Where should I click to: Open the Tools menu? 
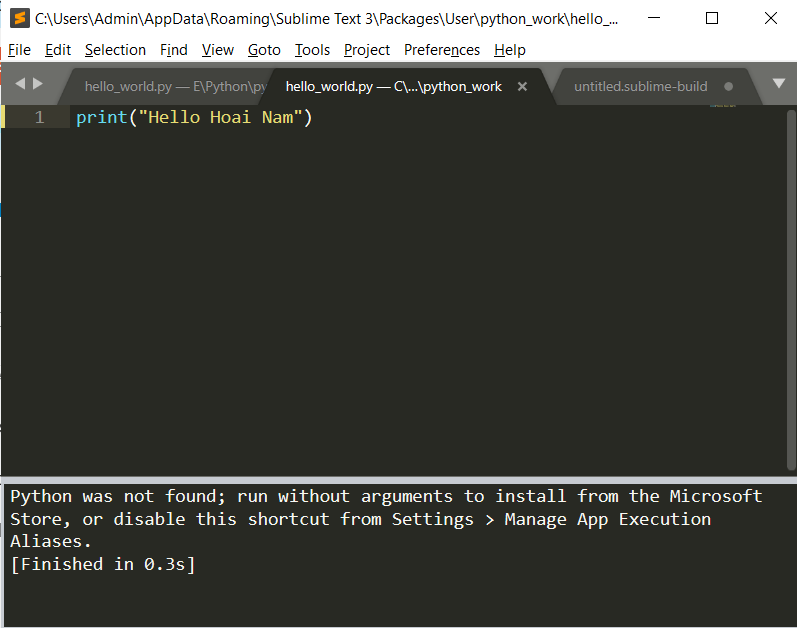click(x=312, y=50)
